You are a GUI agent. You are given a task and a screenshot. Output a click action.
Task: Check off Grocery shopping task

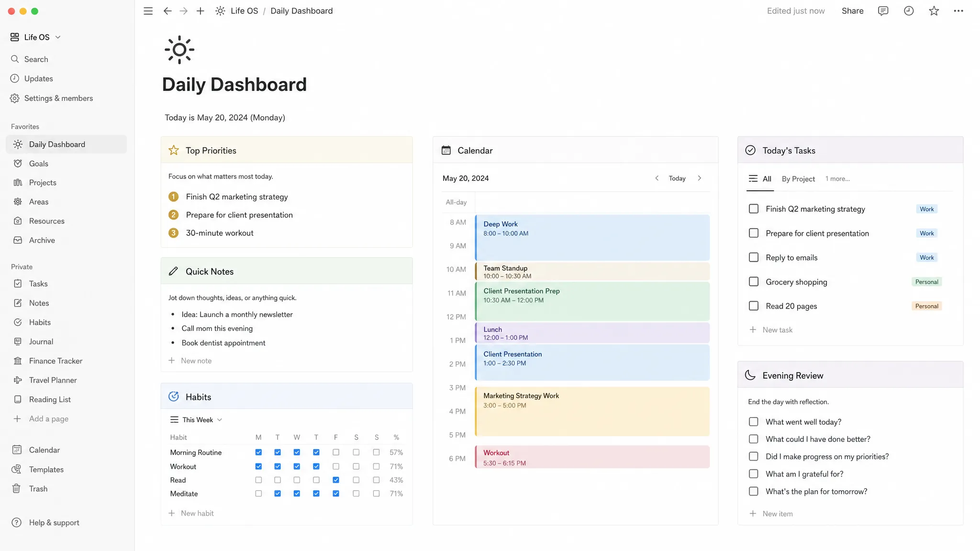[754, 282]
